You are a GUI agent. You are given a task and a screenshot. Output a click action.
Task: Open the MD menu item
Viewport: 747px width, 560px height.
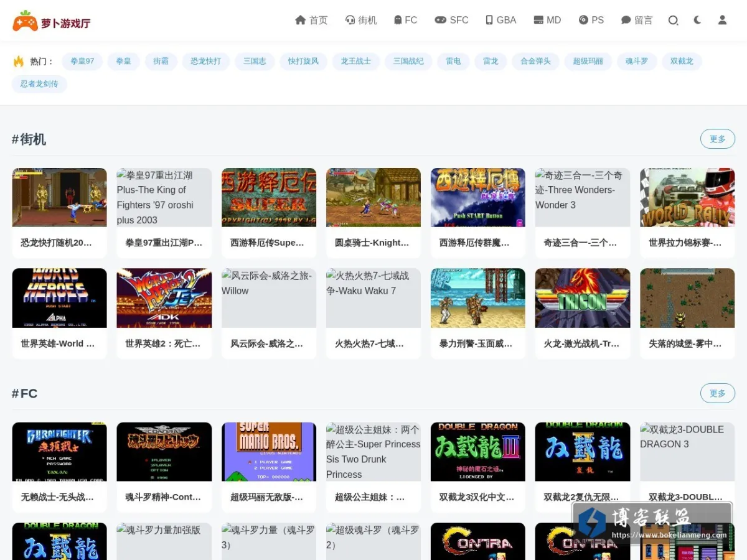(x=547, y=20)
